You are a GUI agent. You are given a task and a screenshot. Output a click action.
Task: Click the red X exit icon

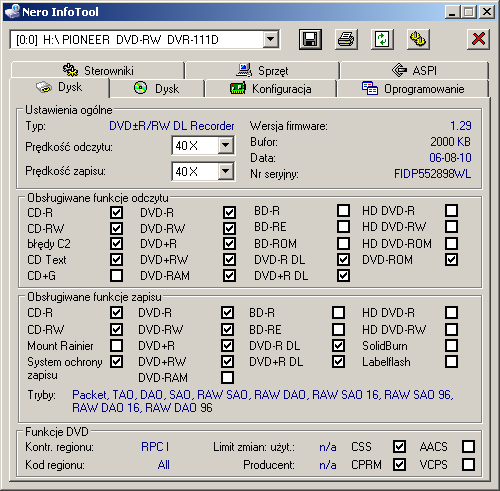[x=478, y=39]
